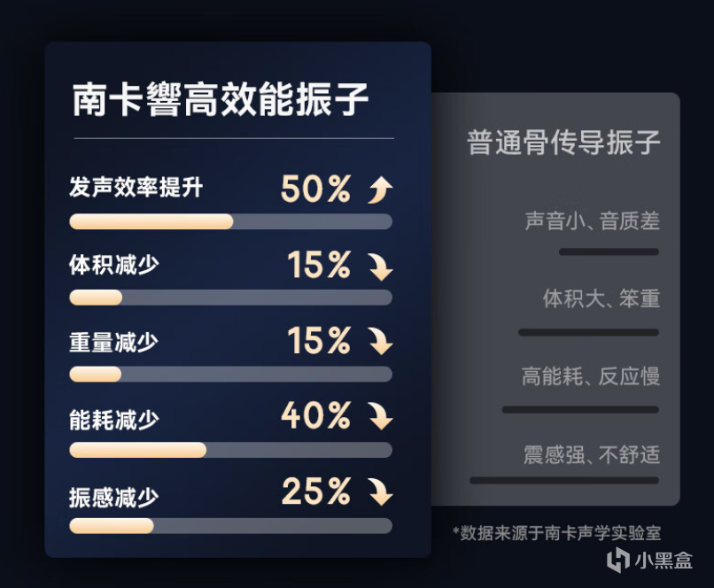714x588 pixels.
Task: Click the down arrow beside 25%
Action: coord(380,492)
